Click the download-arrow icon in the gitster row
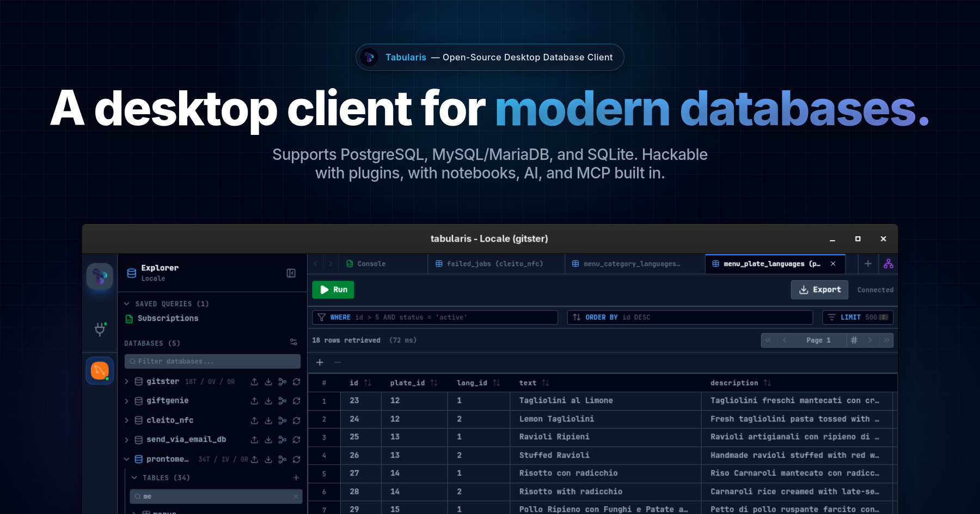Screen dimensions: 980x514 coord(268,382)
